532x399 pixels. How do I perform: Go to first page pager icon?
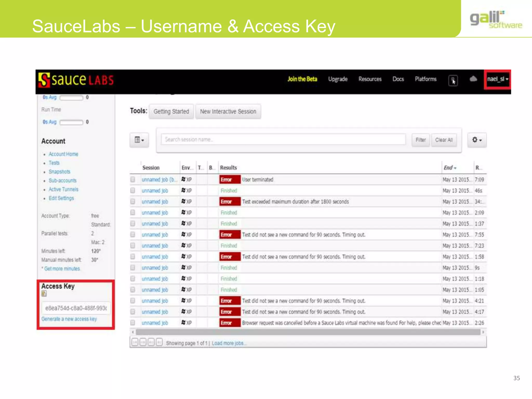[135, 342]
